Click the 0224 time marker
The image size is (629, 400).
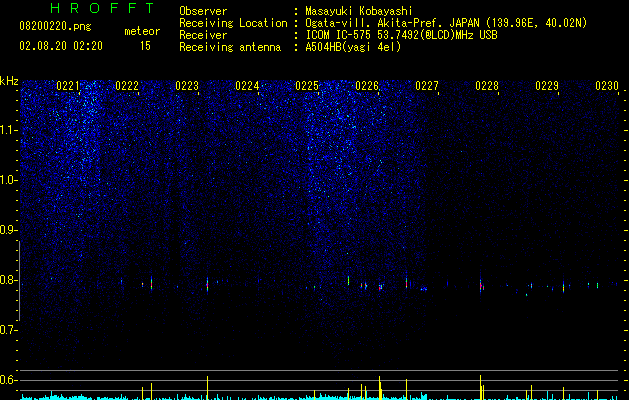coord(247,86)
